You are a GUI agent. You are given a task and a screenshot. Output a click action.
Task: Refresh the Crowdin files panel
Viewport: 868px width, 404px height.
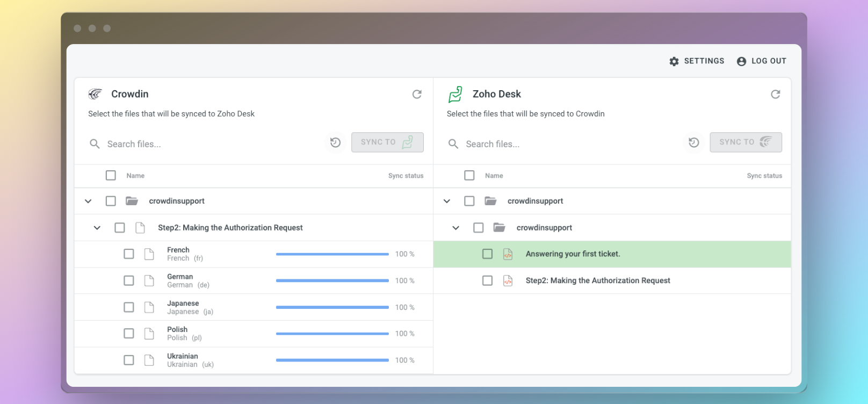coord(417,94)
